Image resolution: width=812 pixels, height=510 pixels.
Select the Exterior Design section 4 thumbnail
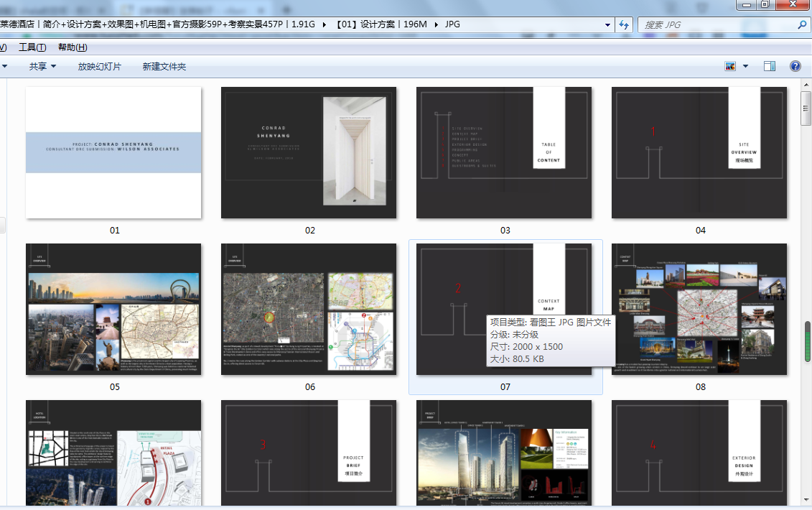click(x=699, y=453)
